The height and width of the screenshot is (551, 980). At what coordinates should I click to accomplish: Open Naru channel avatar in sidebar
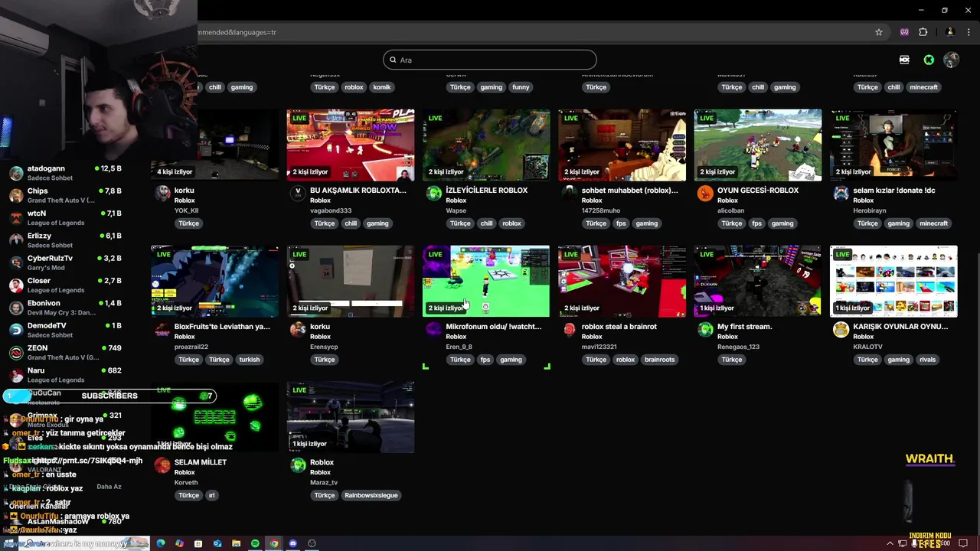(x=16, y=375)
